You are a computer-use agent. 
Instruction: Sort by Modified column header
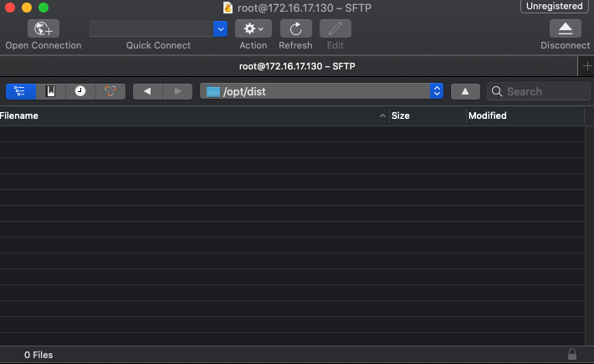(x=523, y=115)
